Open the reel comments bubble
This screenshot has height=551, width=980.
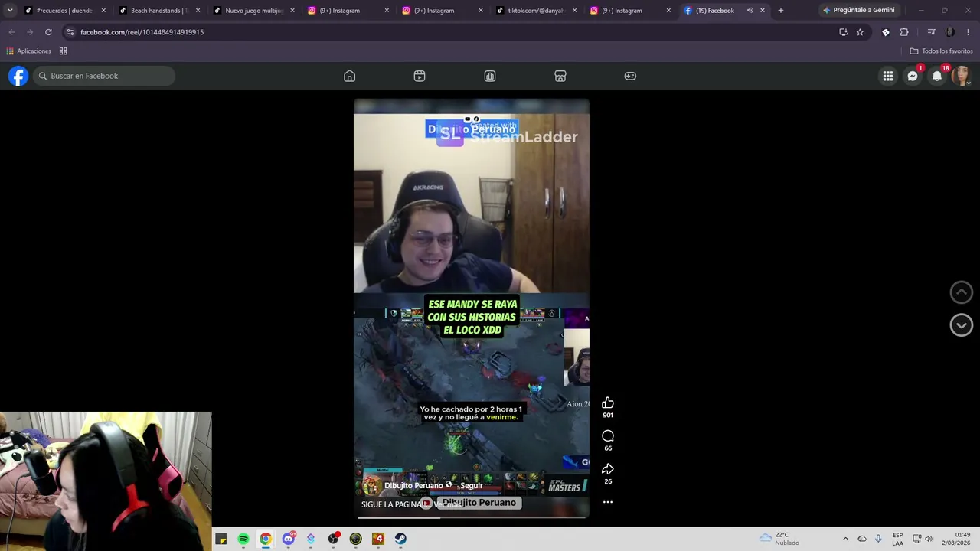point(608,436)
